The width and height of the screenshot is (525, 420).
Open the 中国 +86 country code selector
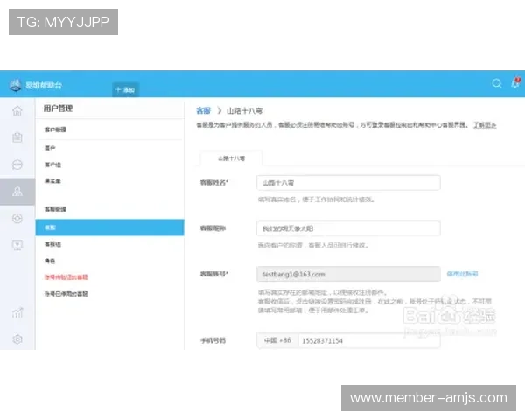pos(277,340)
